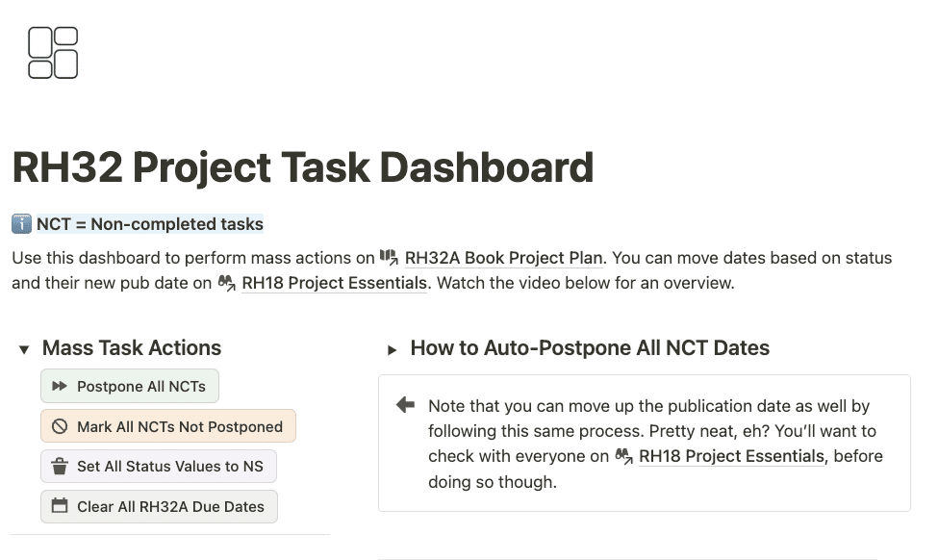Click the dashboard page icon at top
This screenshot has width=938, height=560.
(x=53, y=53)
